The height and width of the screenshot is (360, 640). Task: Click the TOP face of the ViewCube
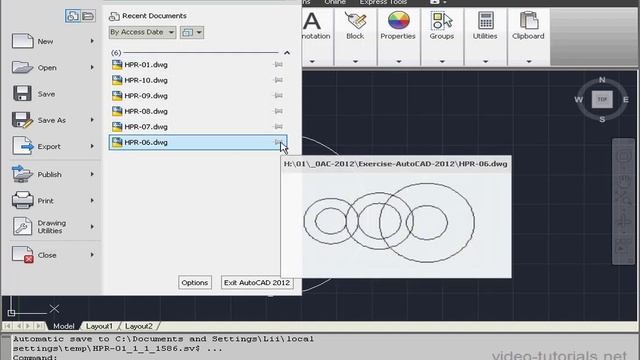click(x=602, y=99)
